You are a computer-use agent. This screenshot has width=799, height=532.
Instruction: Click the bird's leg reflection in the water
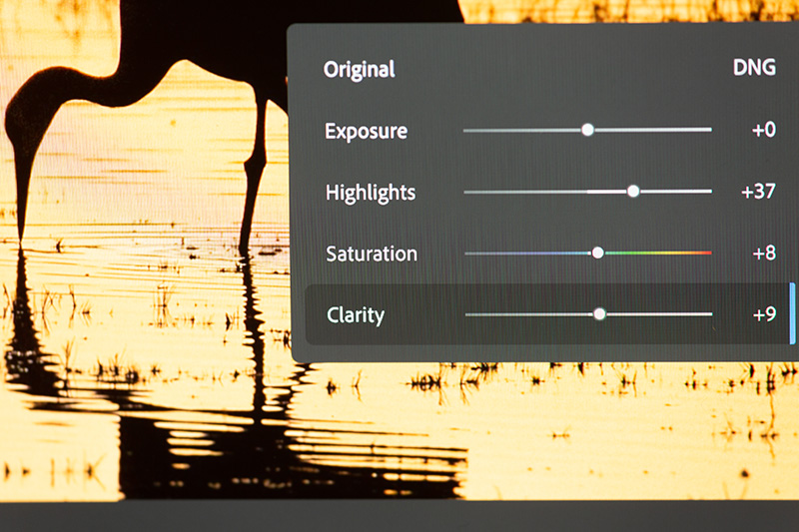tap(250, 329)
